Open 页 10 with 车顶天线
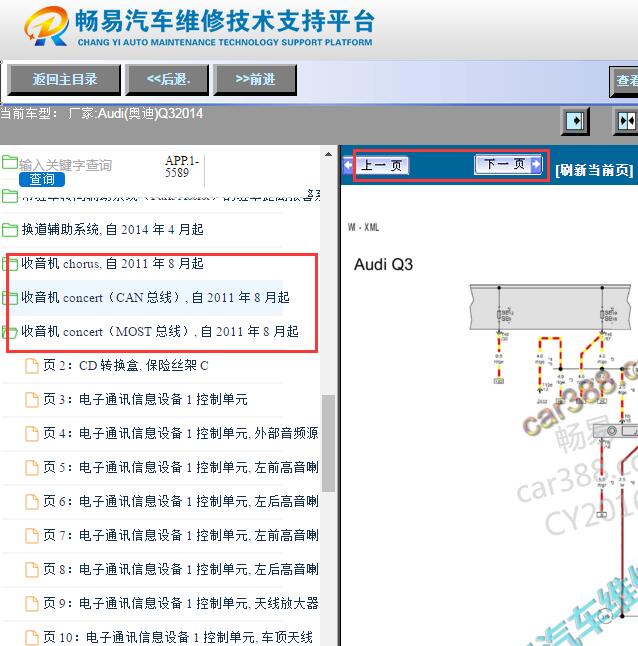 click(178, 637)
